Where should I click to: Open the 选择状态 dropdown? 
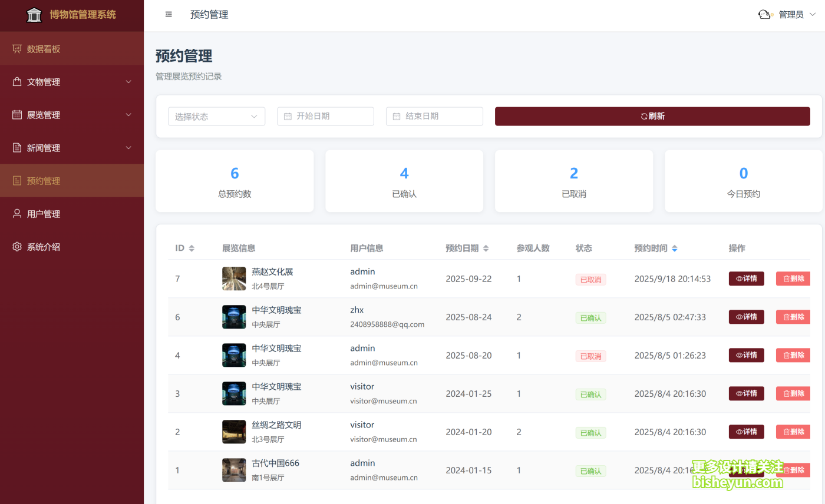point(216,116)
